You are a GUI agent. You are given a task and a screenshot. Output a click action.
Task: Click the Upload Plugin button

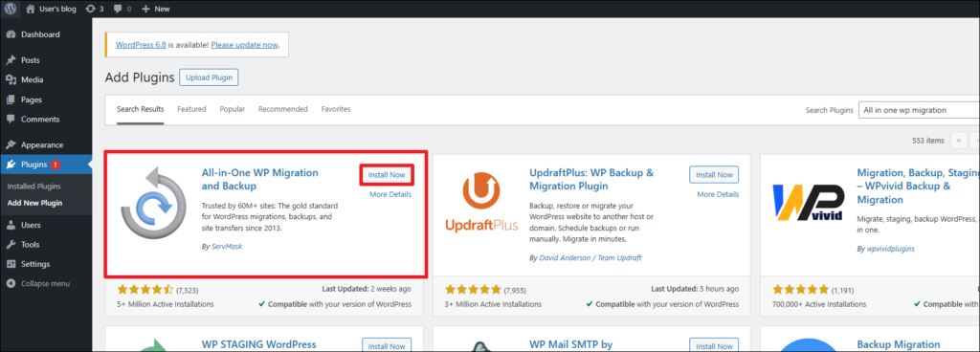point(209,78)
